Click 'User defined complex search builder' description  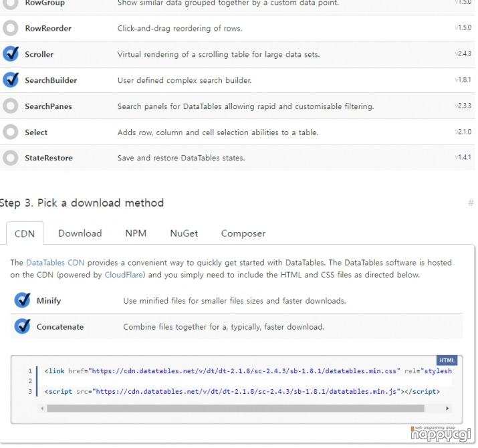pyautogui.click(x=185, y=80)
